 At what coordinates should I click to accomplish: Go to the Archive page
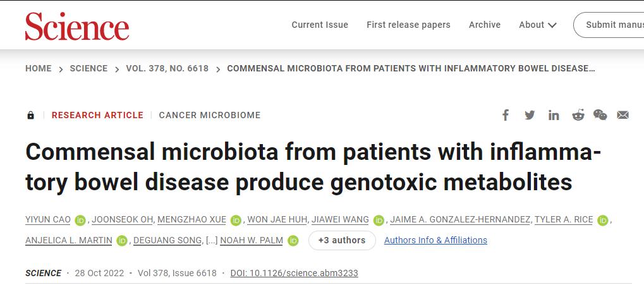[x=485, y=25]
